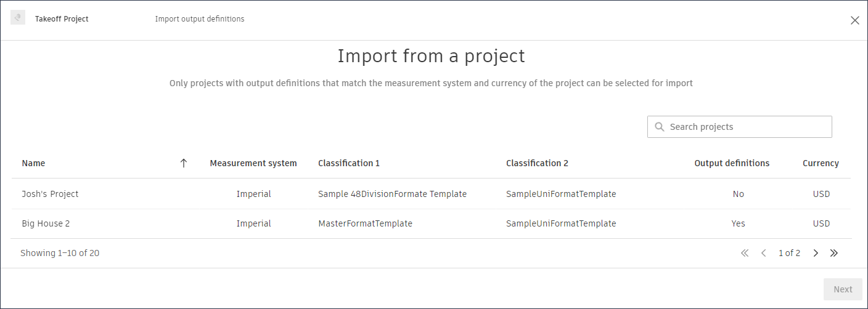Image resolution: width=868 pixels, height=309 pixels.
Task: Sort by the Name column header
Action: [x=33, y=163]
